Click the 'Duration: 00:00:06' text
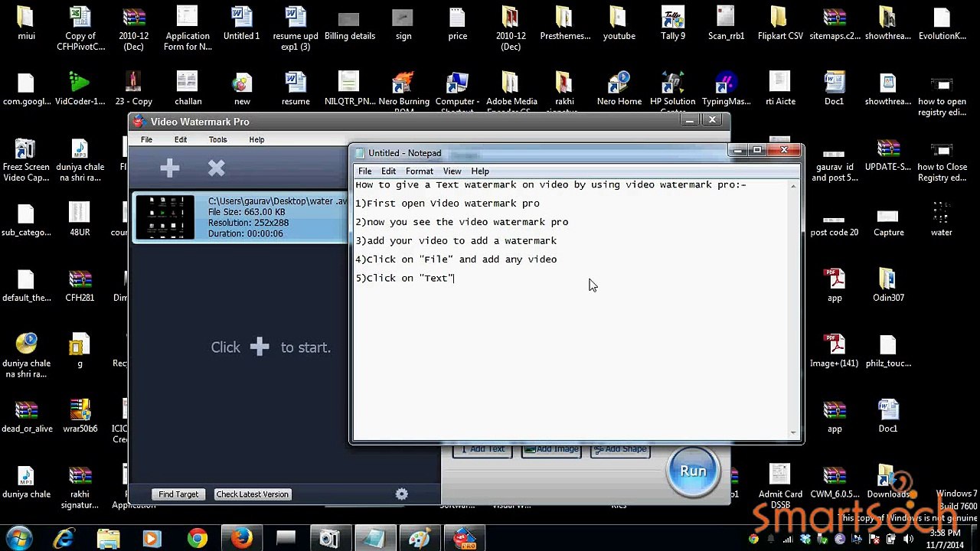 tap(246, 233)
